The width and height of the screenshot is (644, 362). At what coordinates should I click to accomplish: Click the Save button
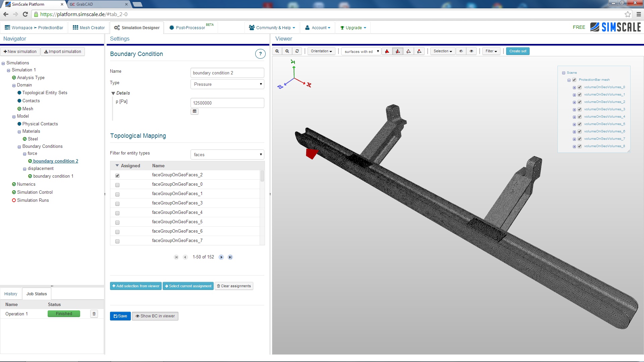click(x=120, y=316)
